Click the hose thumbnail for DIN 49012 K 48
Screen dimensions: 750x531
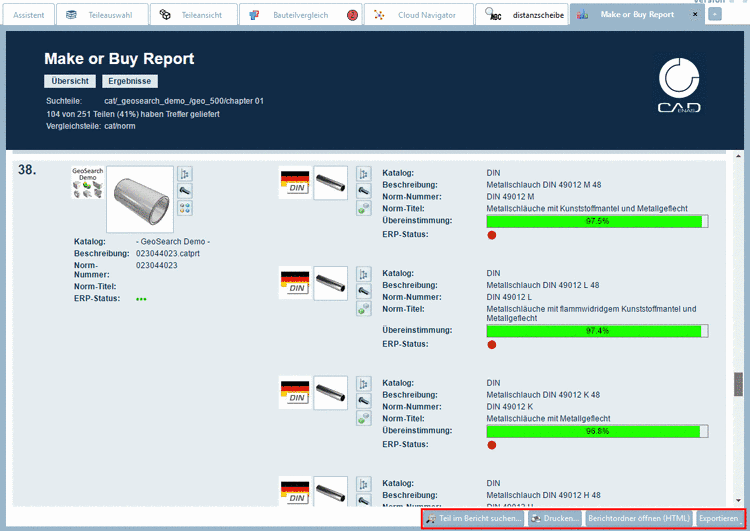[x=331, y=393]
